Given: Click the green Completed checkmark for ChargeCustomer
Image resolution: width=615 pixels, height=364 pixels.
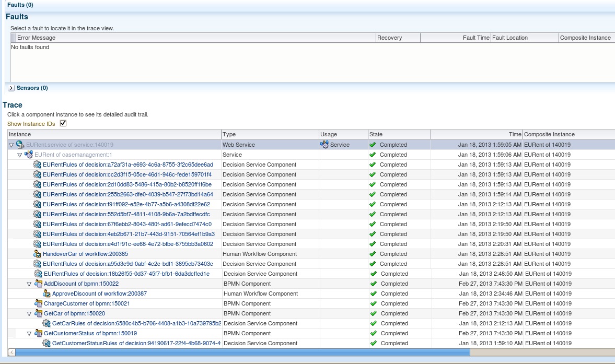Looking at the screenshot, I should click(x=374, y=303).
